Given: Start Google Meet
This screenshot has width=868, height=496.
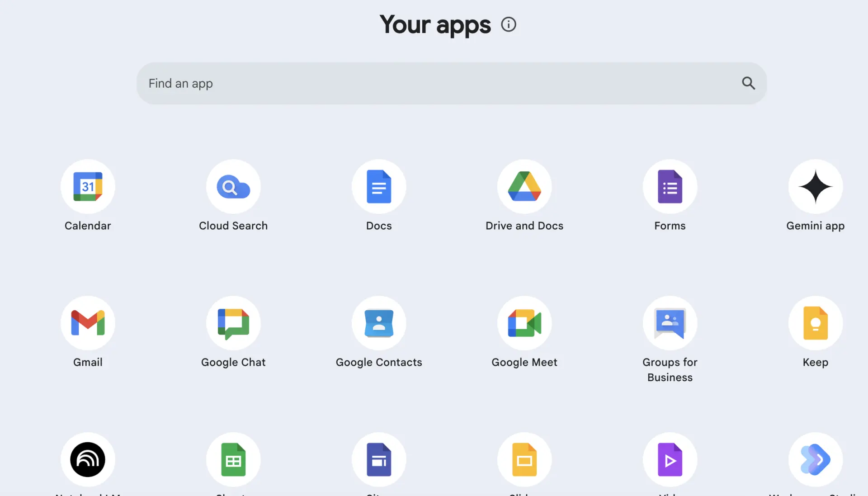Looking at the screenshot, I should pyautogui.click(x=524, y=323).
